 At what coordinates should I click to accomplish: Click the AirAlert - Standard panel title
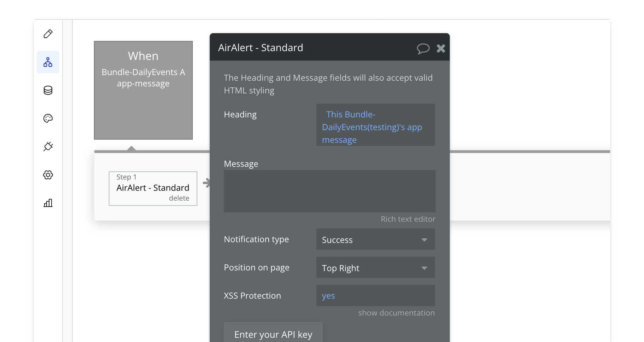coord(261,48)
